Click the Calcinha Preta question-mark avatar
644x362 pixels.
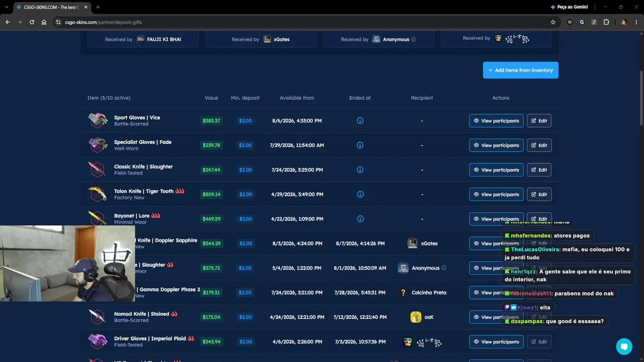coord(403,293)
